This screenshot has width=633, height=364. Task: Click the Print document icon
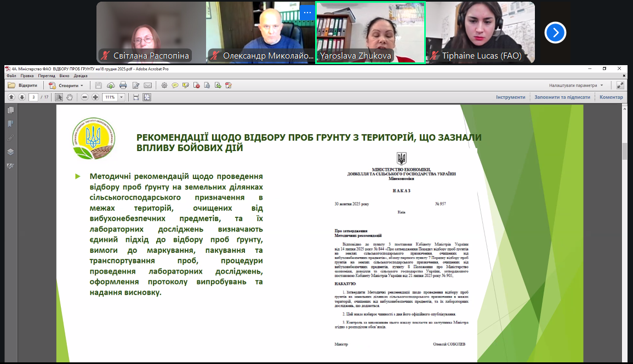coord(123,85)
